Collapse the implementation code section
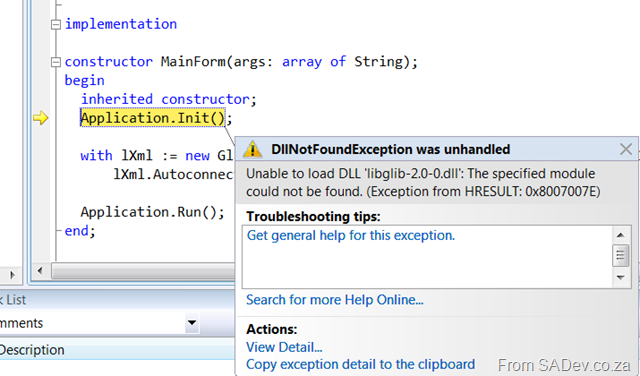The image size is (640, 376). [56, 25]
